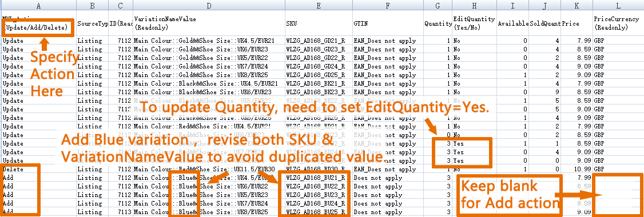Select the Delete action cell

[39, 169]
